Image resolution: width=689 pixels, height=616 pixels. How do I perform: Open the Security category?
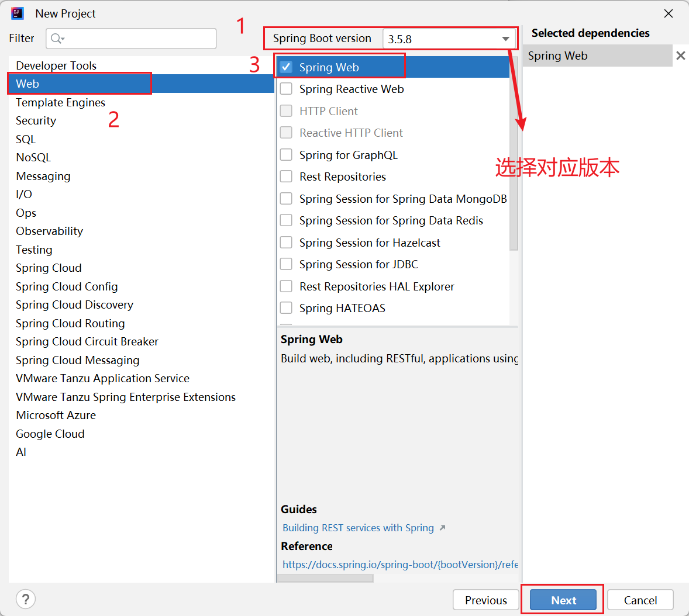(x=142, y=121)
